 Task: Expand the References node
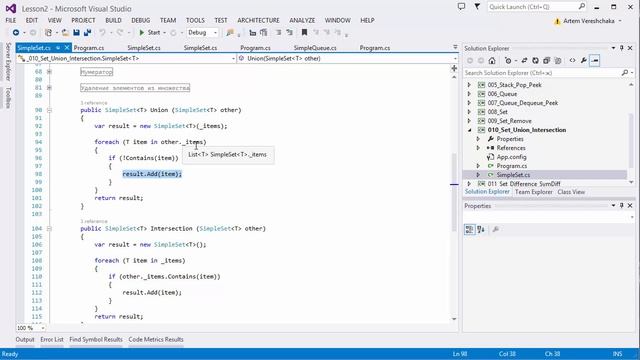[x=478, y=148]
